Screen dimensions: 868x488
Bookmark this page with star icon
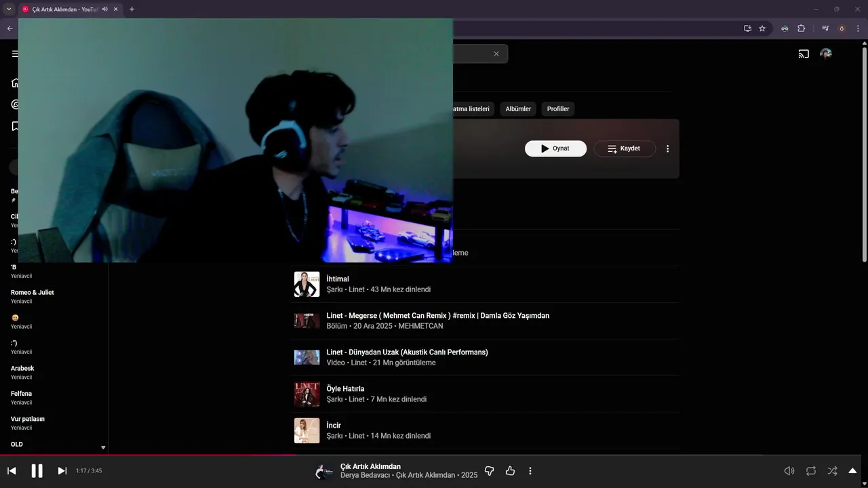point(762,28)
